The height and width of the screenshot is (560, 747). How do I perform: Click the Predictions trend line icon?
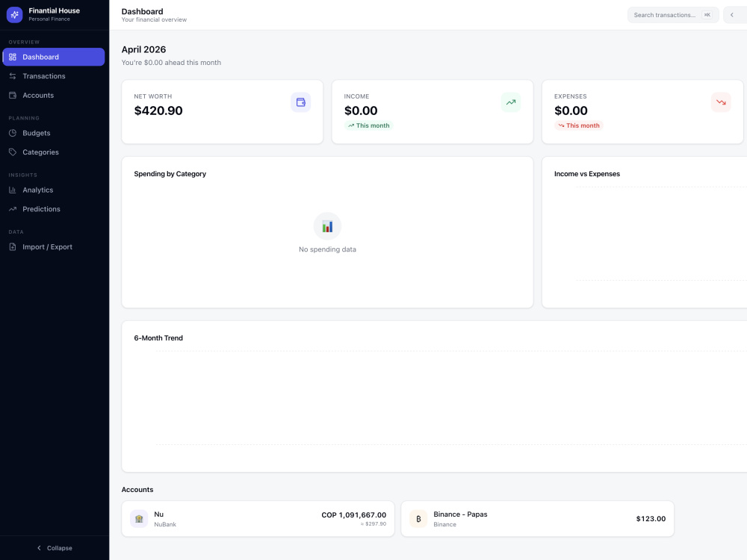coord(13,208)
